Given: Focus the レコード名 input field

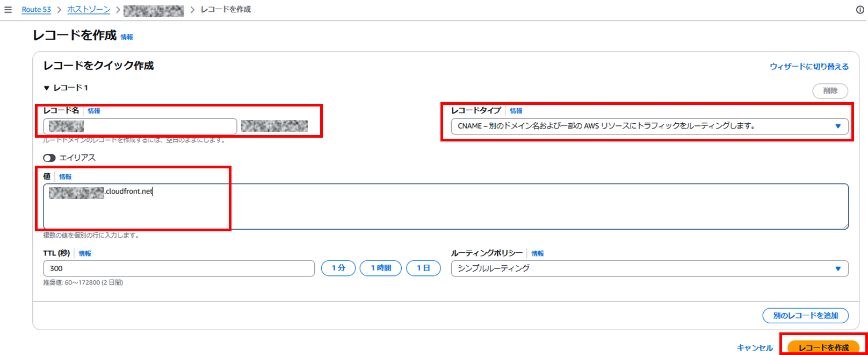Looking at the screenshot, I should click(140, 126).
